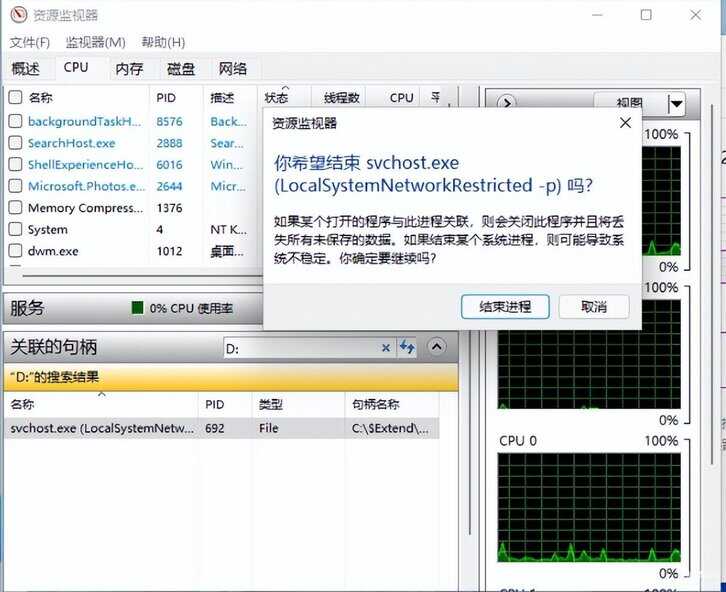This screenshot has height=592, width=726.
Task: Click the process list horizontal scrollbar
Action: click(x=143, y=276)
